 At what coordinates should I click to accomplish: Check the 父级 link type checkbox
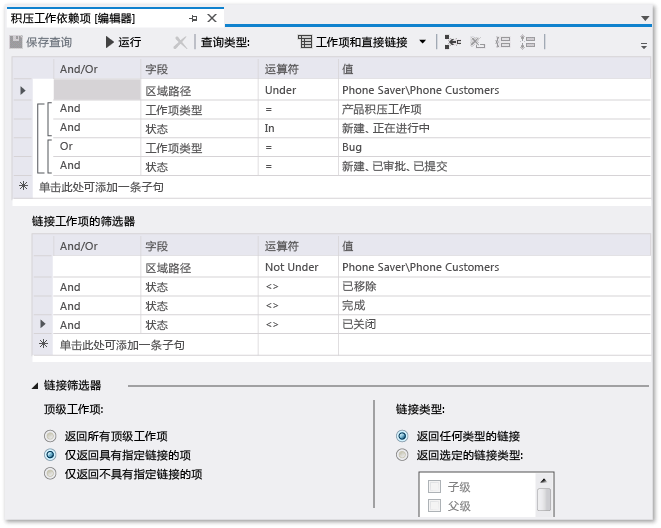pos(434,506)
